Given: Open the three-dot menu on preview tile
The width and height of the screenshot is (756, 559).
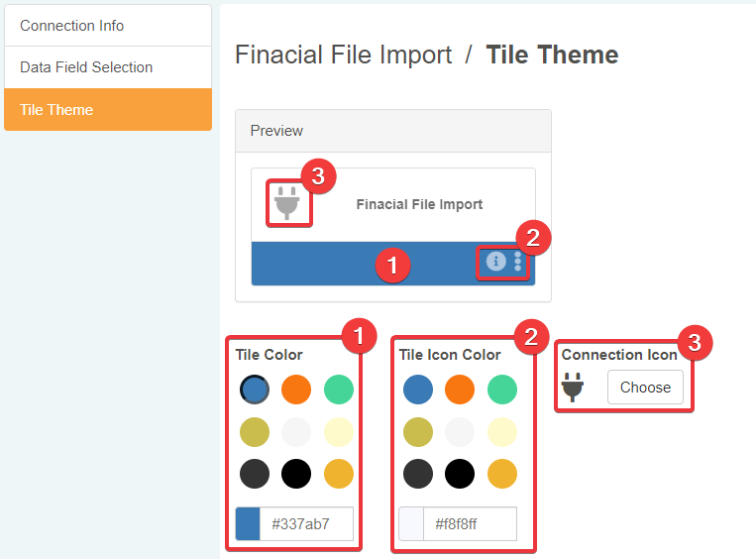Looking at the screenshot, I should pyautogui.click(x=517, y=262).
